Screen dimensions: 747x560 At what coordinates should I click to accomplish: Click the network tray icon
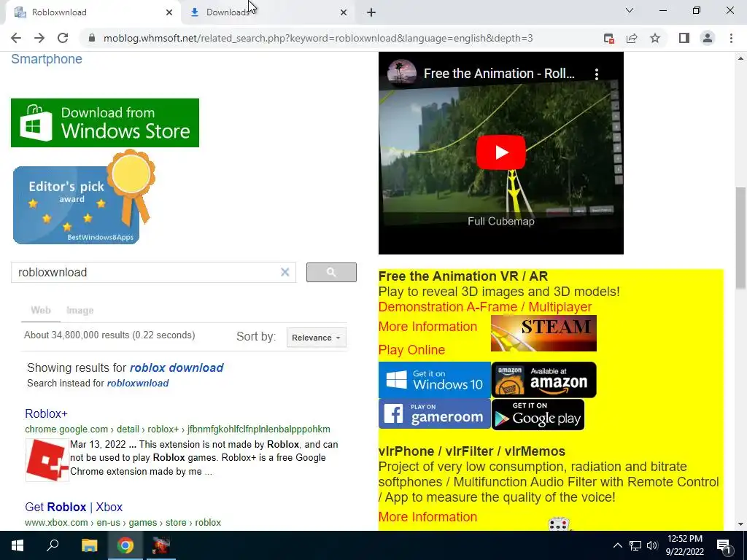coord(635,545)
